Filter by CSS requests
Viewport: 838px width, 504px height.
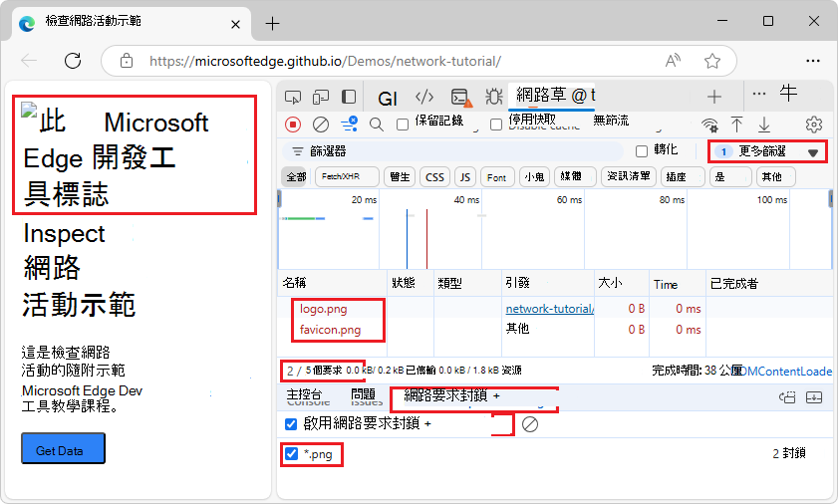pyautogui.click(x=434, y=177)
